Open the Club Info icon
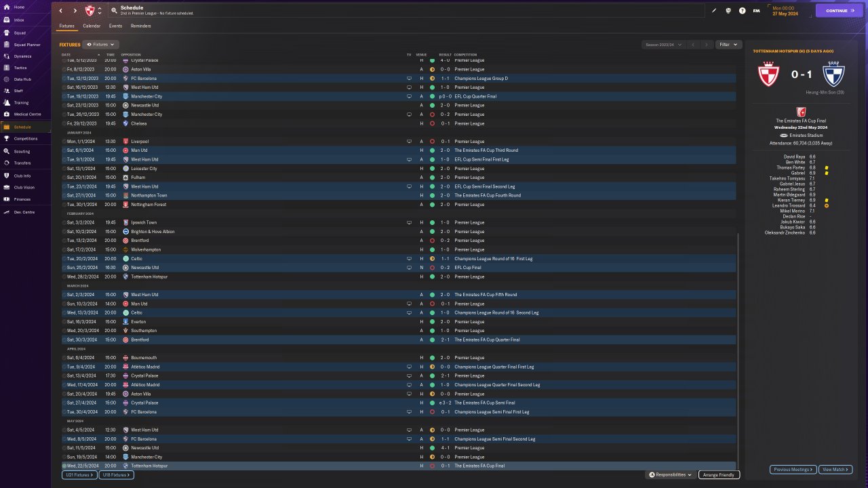 [x=7, y=176]
